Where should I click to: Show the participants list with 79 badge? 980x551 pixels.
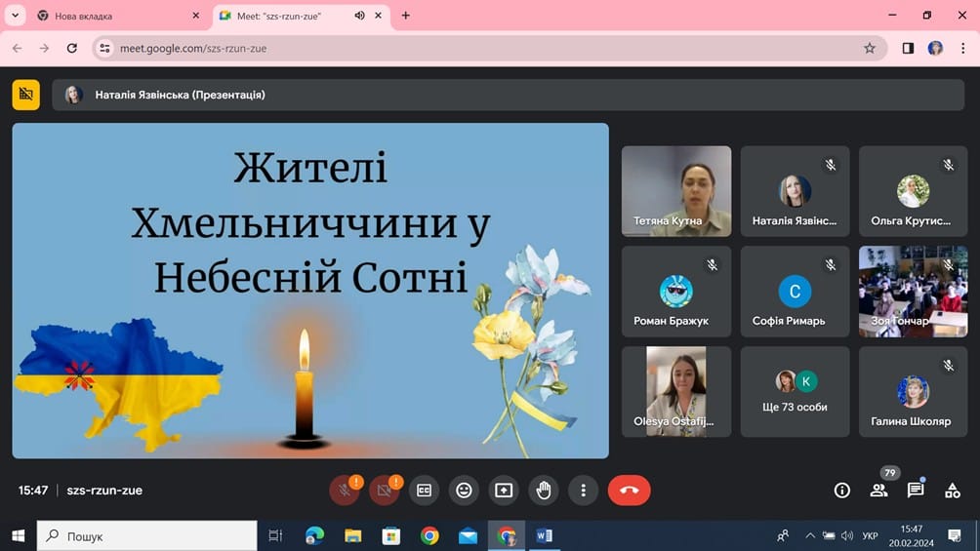click(878, 491)
